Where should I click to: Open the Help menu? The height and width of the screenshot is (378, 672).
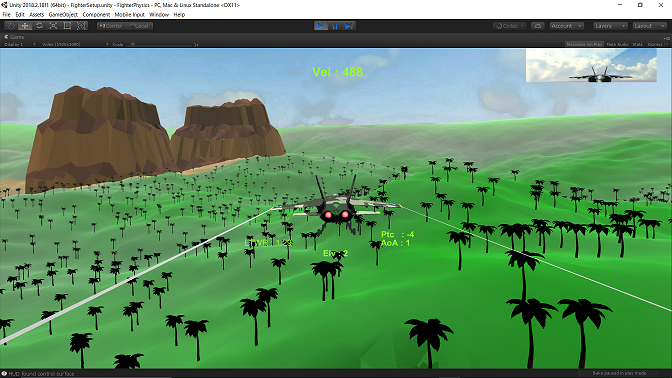tap(179, 15)
